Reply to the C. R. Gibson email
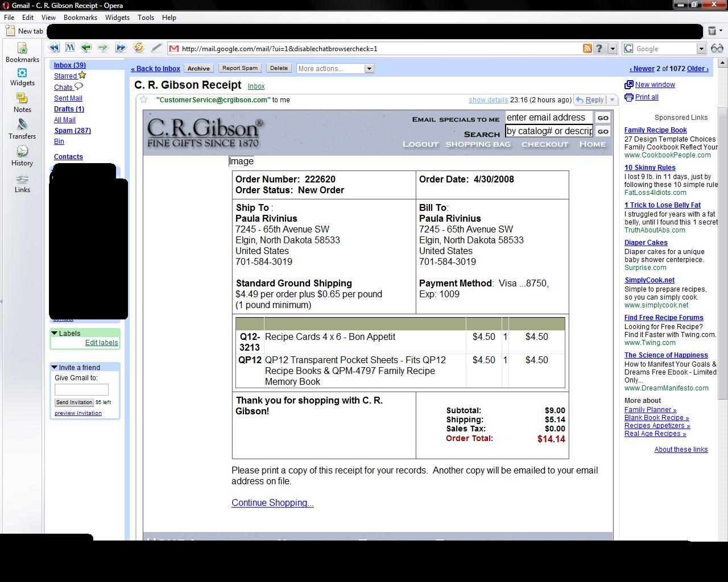Screen dimensions: 728x582 coord(590,100)
